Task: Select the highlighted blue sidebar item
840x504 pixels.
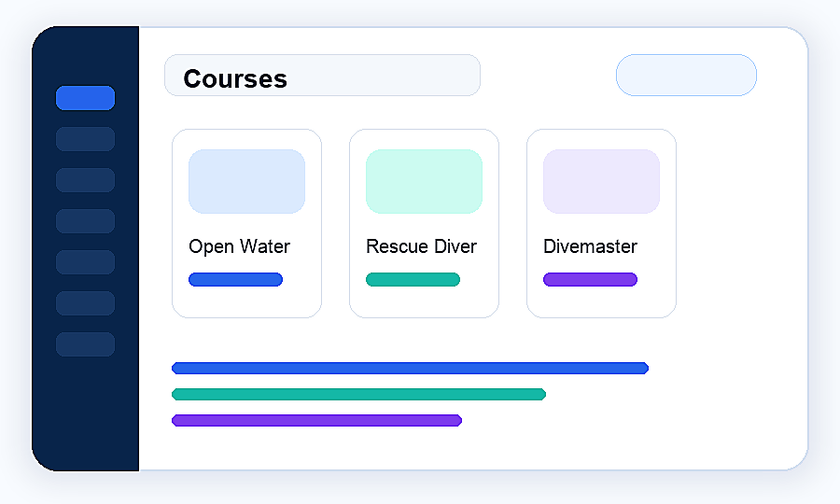Action: point(85,98)
